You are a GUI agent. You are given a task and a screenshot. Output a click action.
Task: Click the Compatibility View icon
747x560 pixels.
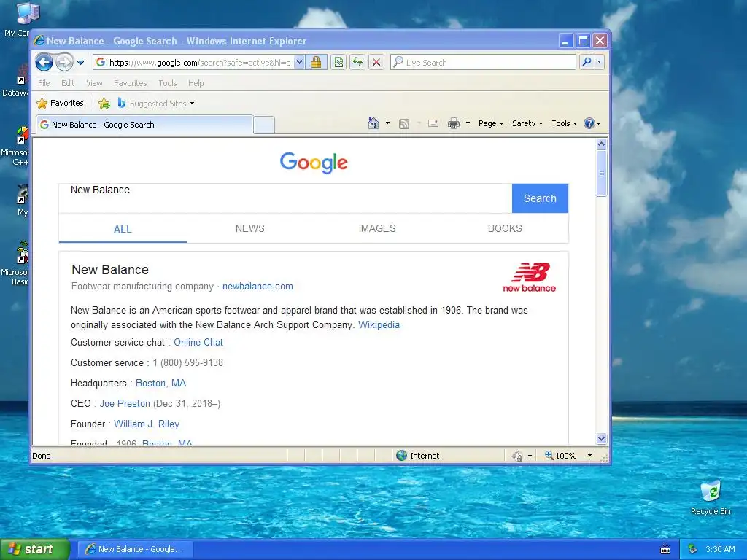[x=338, y=63]
